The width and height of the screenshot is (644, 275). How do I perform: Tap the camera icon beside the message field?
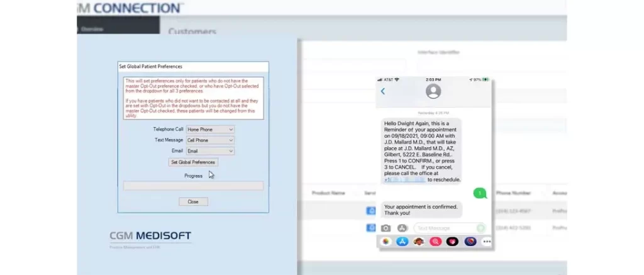386,228
